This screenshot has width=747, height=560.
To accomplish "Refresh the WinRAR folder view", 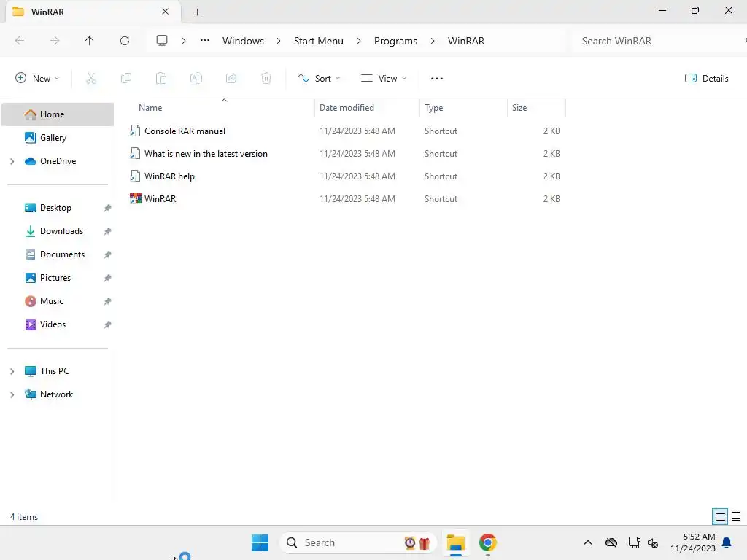I will coord(125,41).
